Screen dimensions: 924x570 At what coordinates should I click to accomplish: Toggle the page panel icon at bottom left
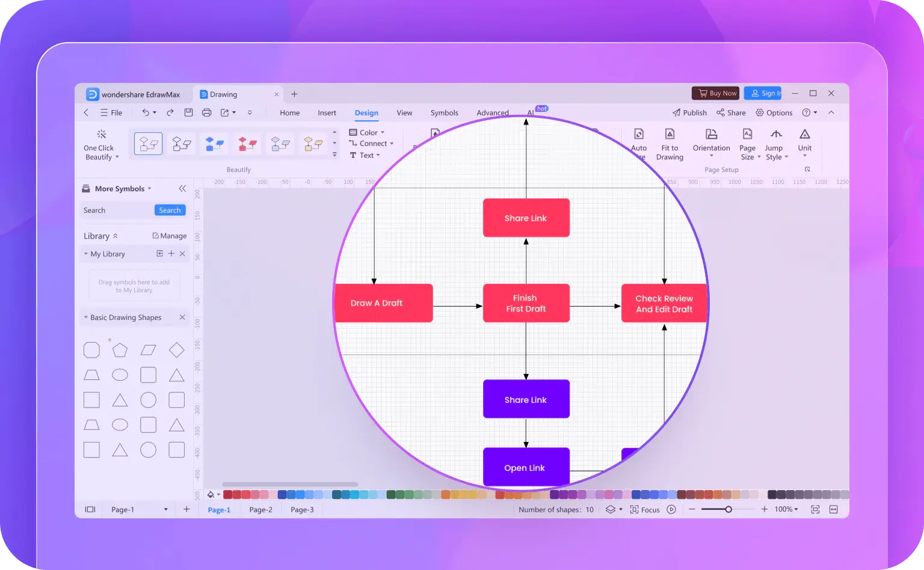click(90, 509)
